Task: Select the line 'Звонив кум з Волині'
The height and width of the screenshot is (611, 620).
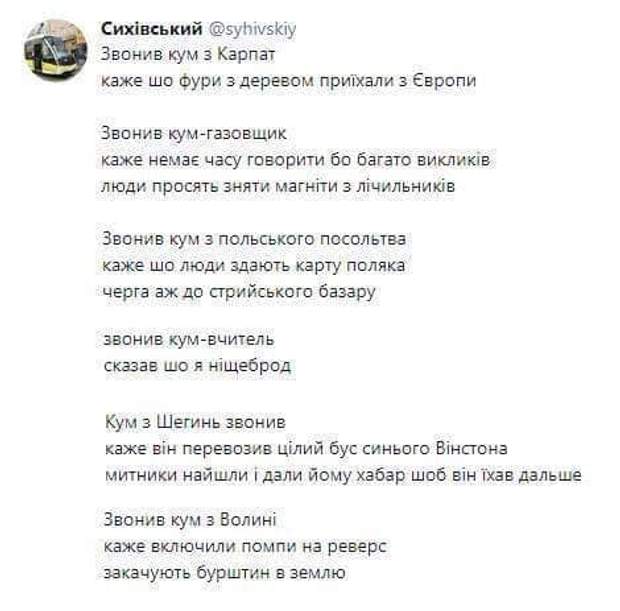Action: pyautogui.click(x=189, y=520)
